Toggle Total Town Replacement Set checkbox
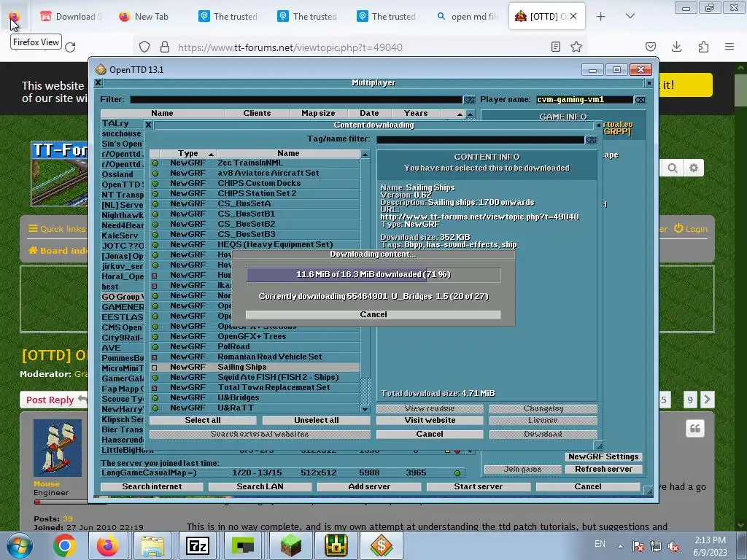 tap(155, 388)
